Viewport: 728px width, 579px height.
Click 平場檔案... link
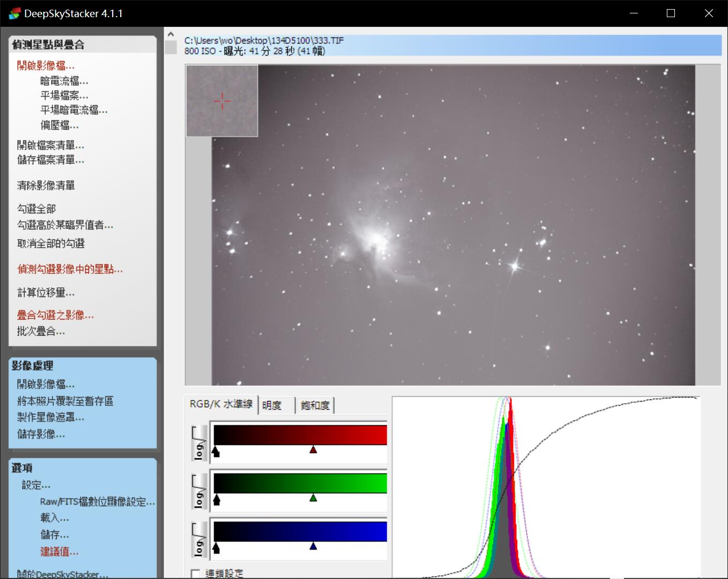pyautogui.click(x=64, y=95)
